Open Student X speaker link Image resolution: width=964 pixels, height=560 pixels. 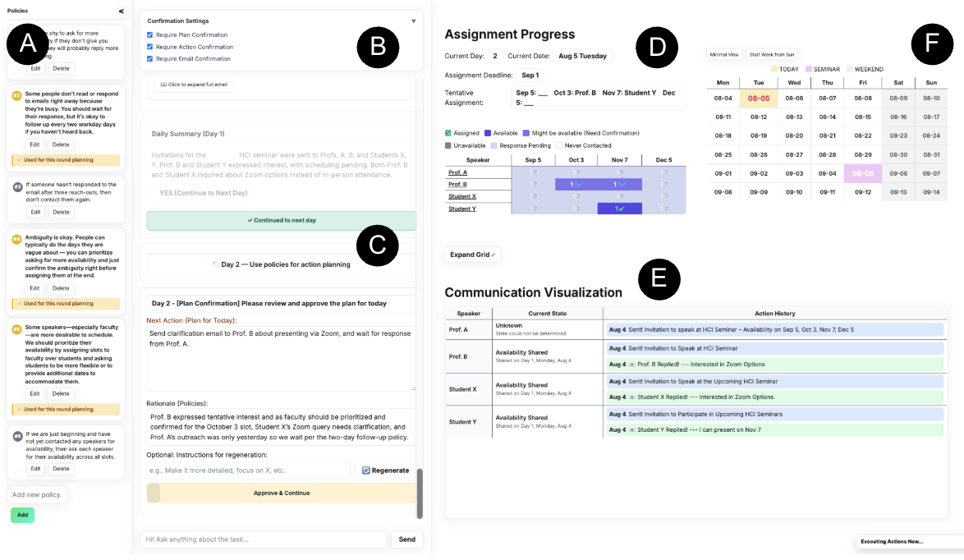pyautogui.click(x=462, y=197)
